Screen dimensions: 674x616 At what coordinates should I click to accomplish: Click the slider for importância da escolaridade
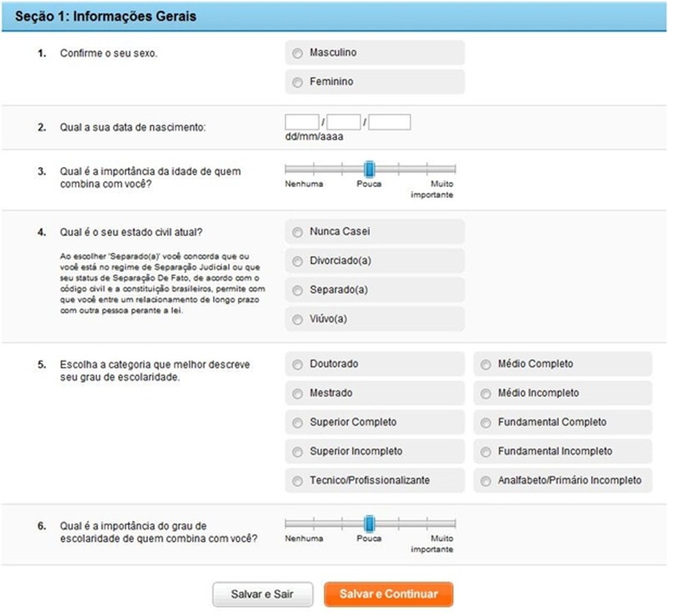coord(369,525)
